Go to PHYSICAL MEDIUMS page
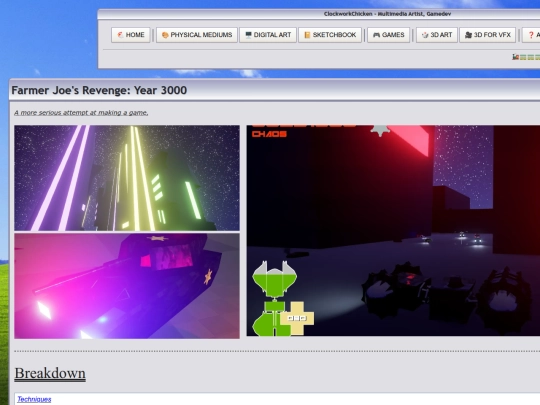Image resolution: width=540 pixels, height=405 pixels. [x=197, y=35]
